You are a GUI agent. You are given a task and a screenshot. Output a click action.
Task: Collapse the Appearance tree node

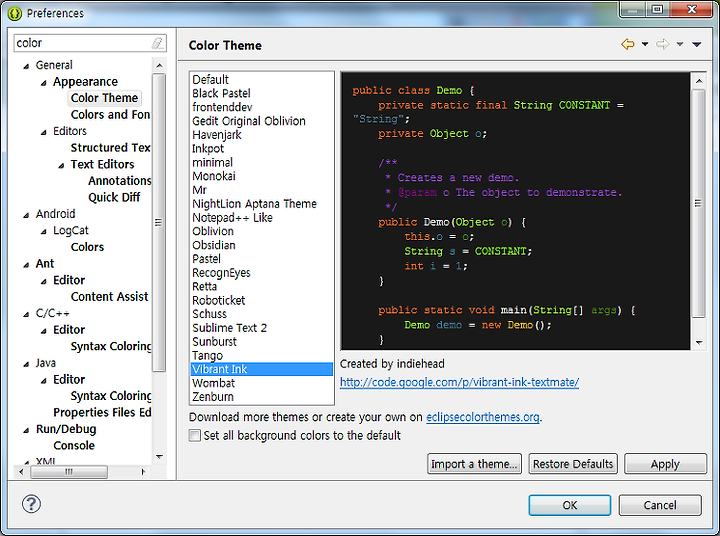(x=44, y=83)
